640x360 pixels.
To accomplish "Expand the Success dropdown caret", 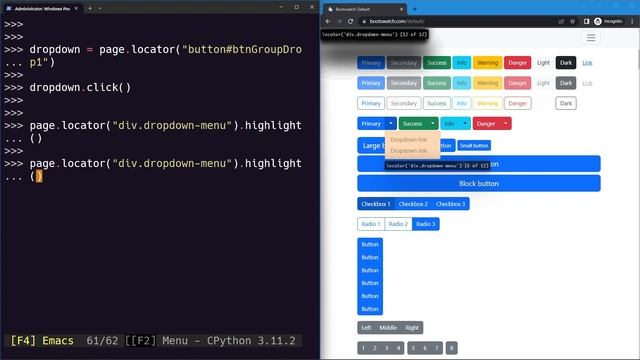I will [432, 123].
